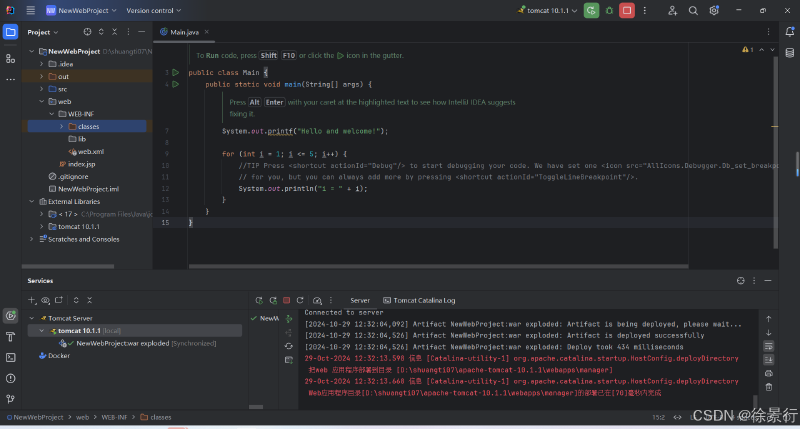Open the Build hammer tool window

[10, 337]
